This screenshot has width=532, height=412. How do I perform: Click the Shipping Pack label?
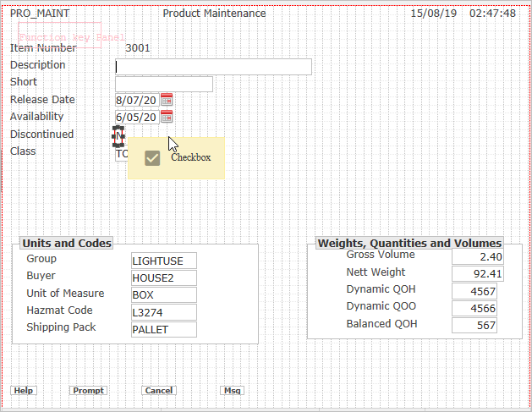[x=61, y=327]
